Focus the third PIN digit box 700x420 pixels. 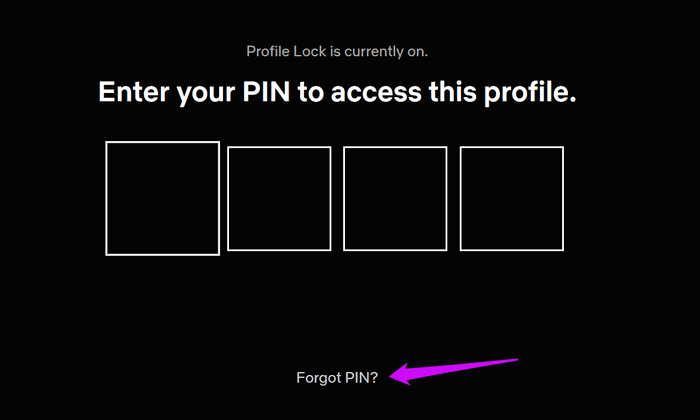click(395, 198)
